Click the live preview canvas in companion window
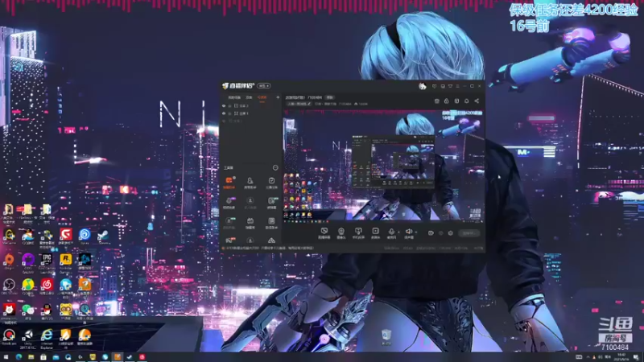 coord(384,167)
